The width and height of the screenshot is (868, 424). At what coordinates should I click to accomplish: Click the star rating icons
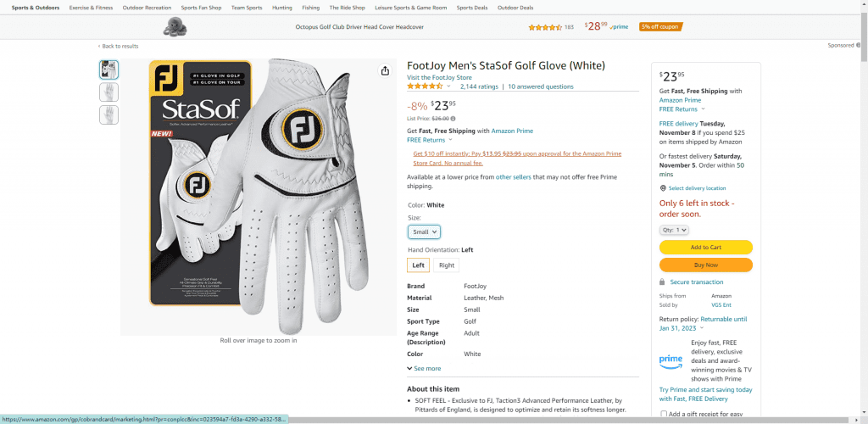point(425,86)
